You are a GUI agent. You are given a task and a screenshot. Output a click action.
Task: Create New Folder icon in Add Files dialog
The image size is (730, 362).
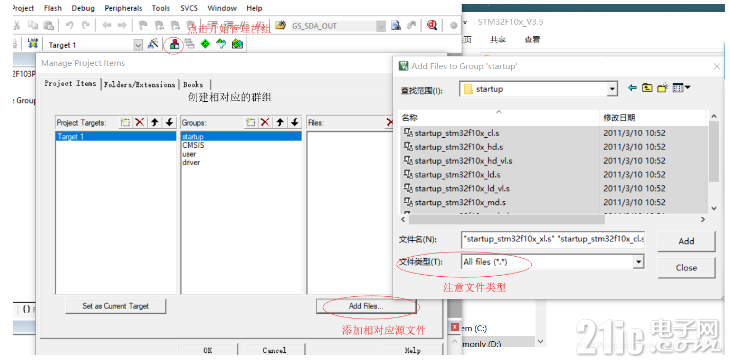click(662, 88)
